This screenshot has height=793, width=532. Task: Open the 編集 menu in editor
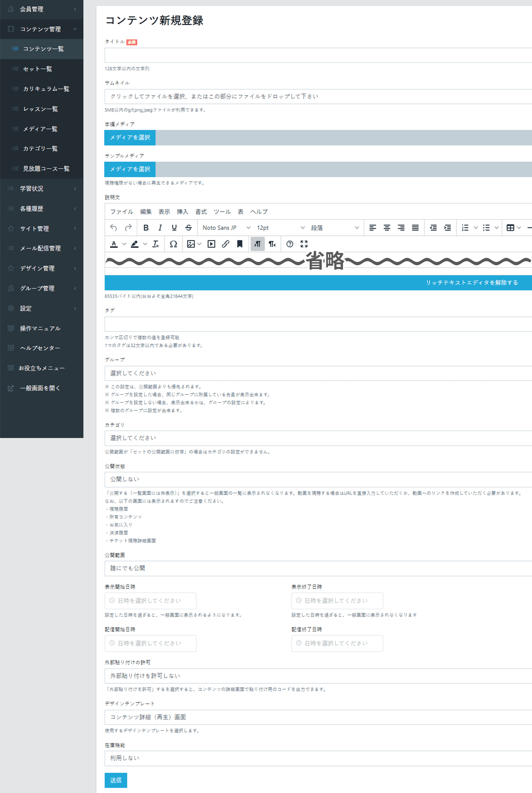pos(146,212)
